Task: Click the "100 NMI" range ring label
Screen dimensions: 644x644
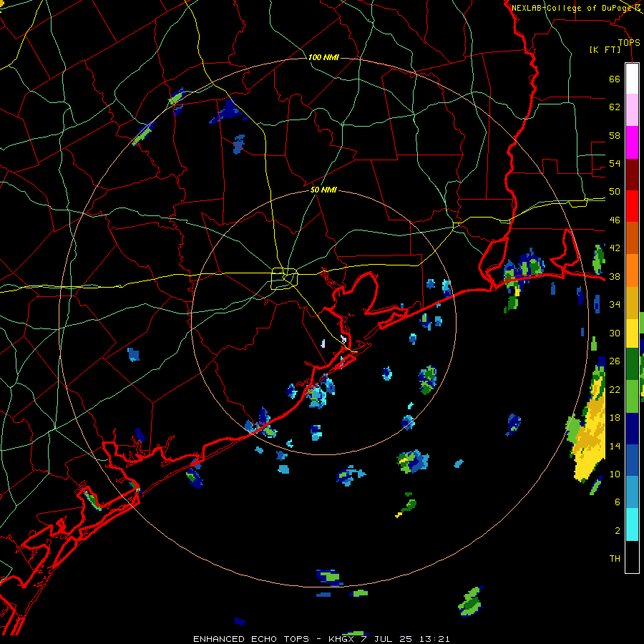Action: (323, 57)
